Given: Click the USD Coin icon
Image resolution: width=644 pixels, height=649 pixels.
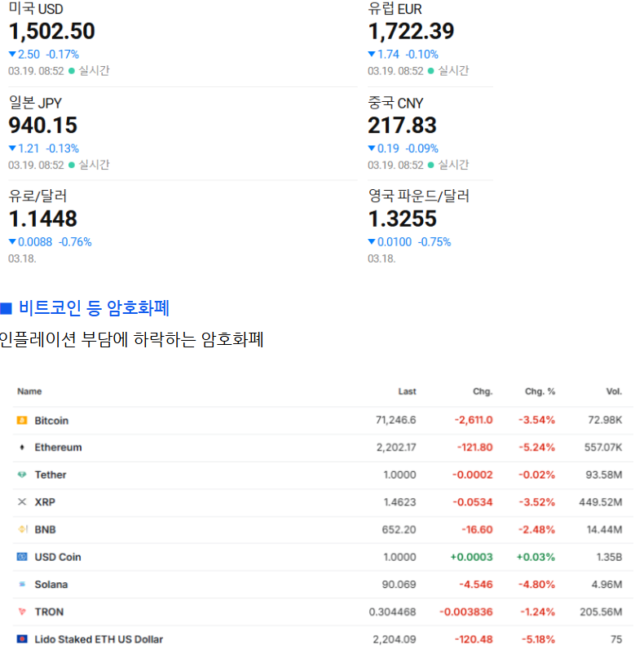Looking at the screenshot, I should [22, 557].
